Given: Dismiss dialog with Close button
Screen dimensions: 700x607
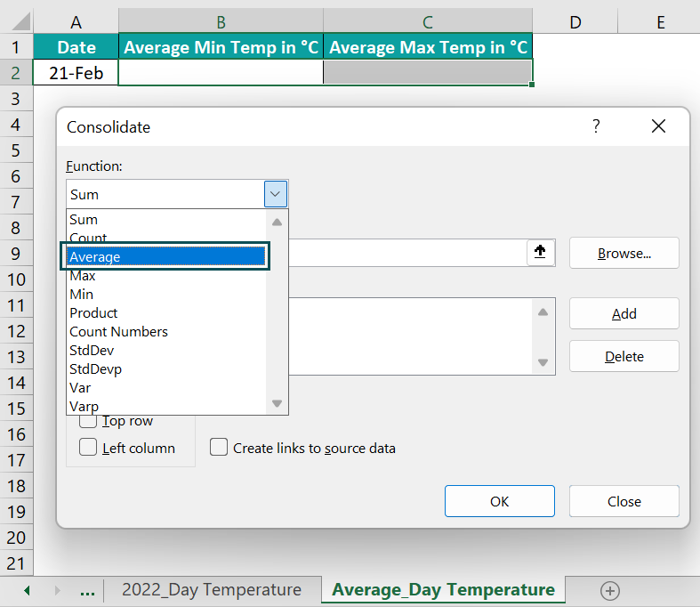Looking at the screenshot, I should pos(624,501).
